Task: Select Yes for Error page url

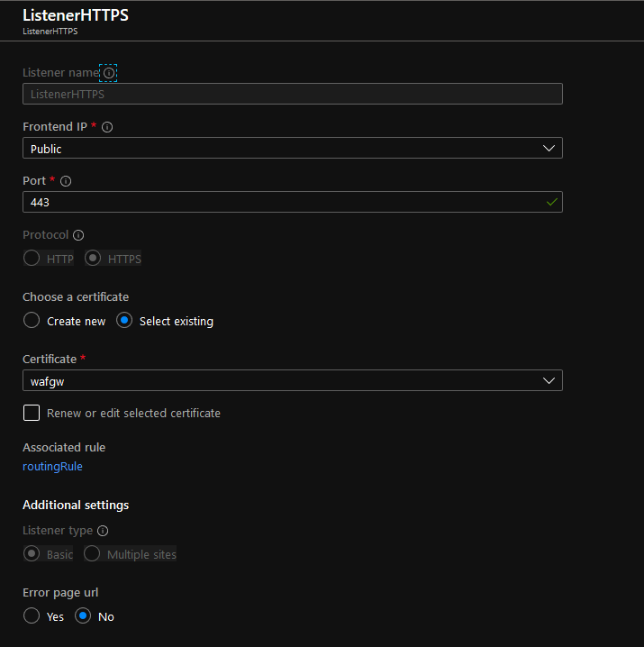Action: 32,616
